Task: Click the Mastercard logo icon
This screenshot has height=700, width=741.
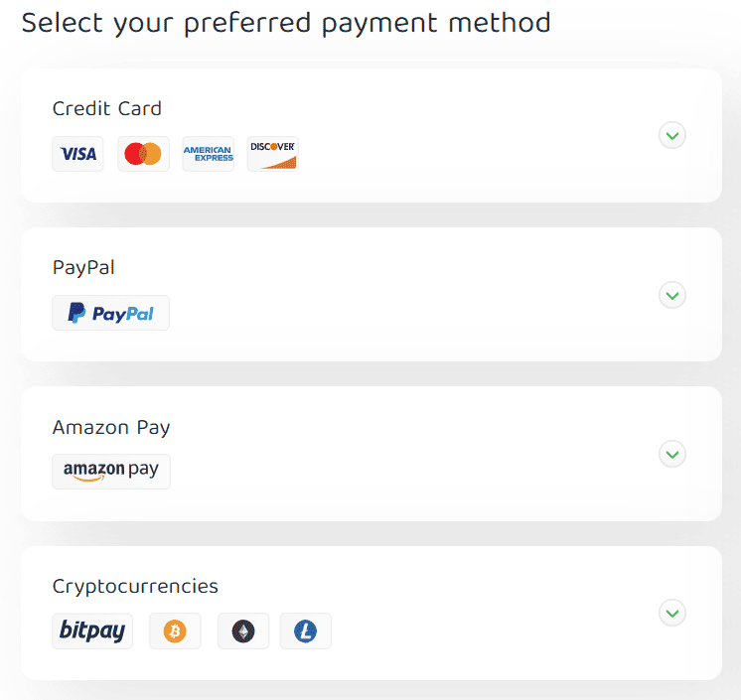Action: [x=143, y=154]
